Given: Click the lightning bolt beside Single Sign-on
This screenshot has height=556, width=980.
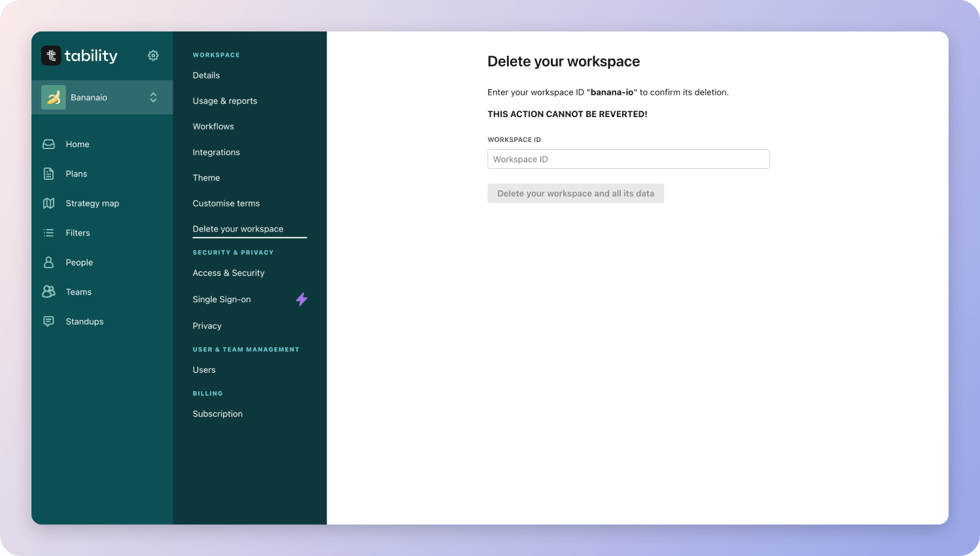Looking at the screenshot, I should click(x=302, y=300).
